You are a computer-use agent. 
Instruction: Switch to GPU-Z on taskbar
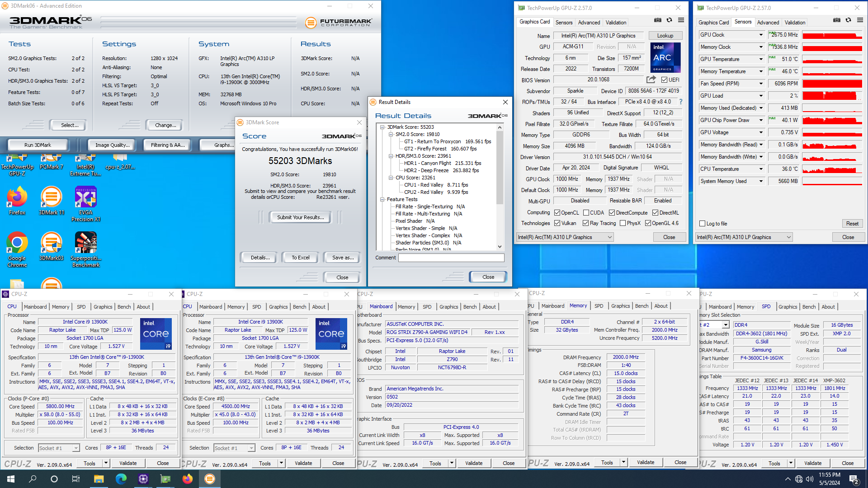tap(165, 479)
